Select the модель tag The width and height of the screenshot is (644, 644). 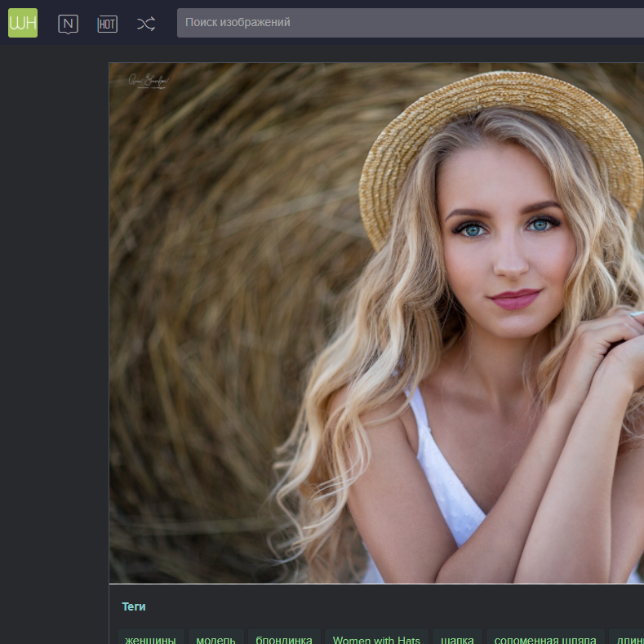coord(216,637)
